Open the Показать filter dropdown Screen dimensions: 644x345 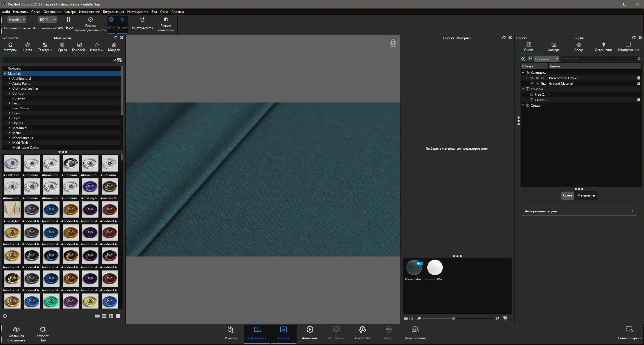click(x=546, y=59)
